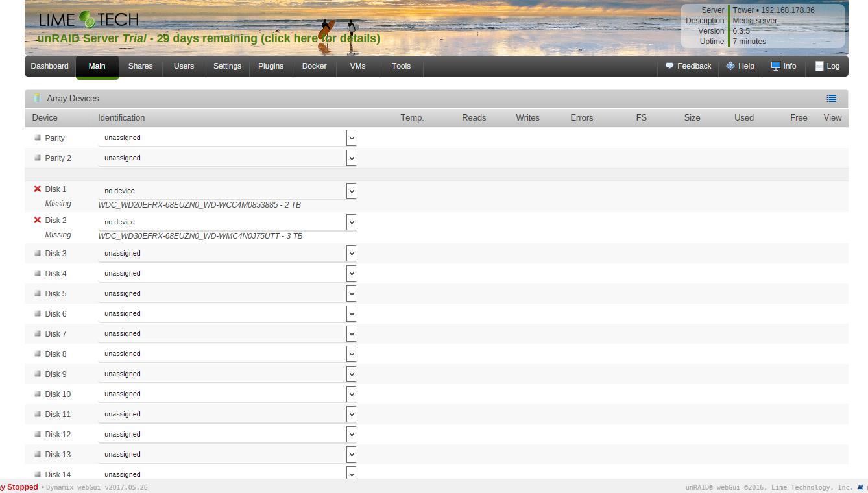Go to the Dashboard tab

(x=49, y=66)
